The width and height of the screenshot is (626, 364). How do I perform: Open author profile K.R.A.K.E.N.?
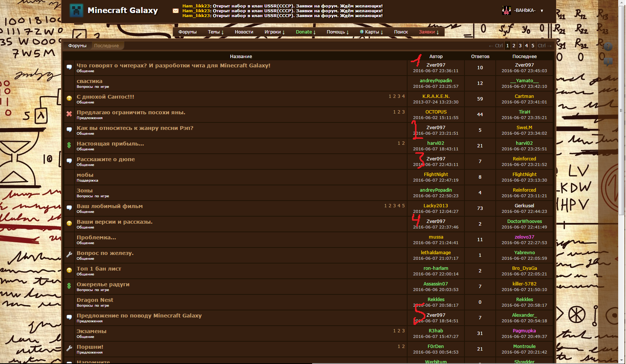436,96
